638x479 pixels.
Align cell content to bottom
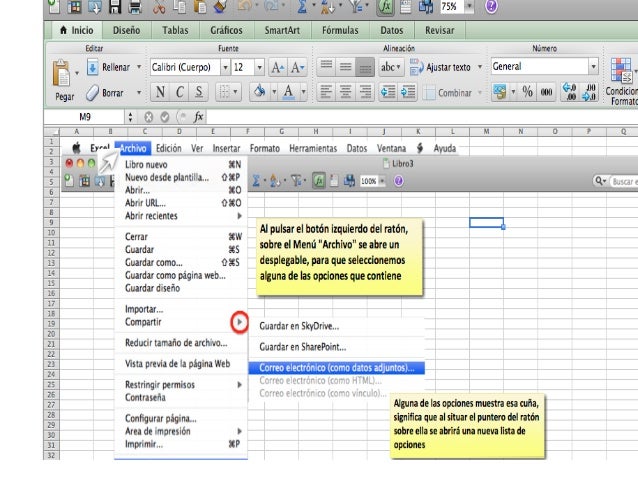365,67
